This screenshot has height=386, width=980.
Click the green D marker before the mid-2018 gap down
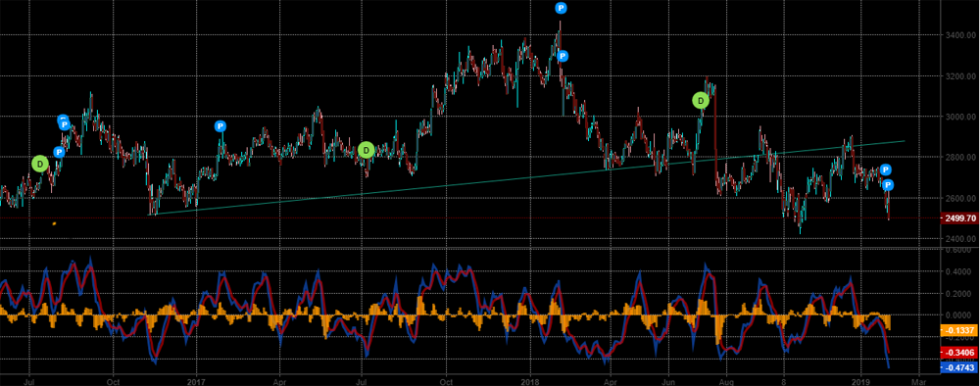702,100
